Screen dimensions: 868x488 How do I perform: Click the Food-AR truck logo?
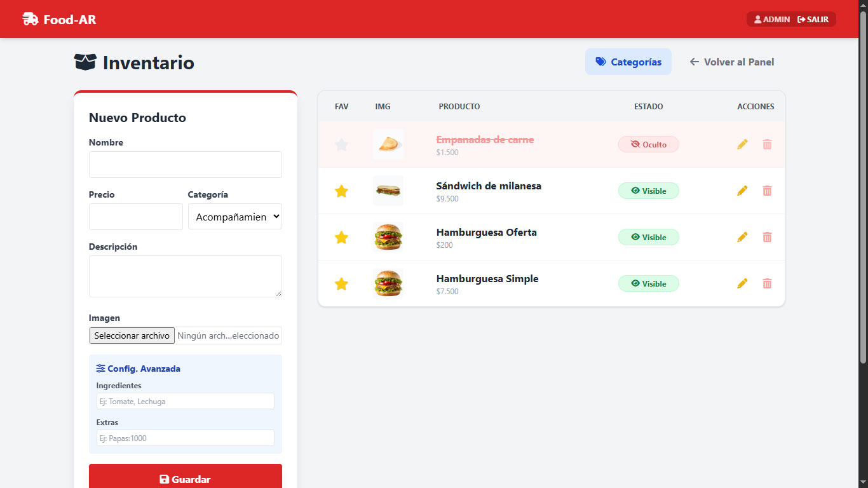click(x=30, y=19)
